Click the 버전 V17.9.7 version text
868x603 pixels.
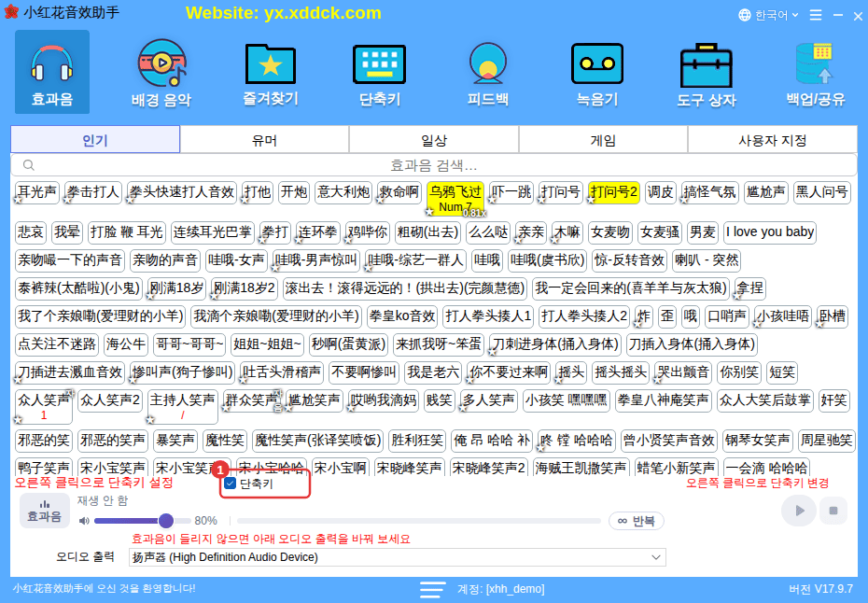[x=821, y=589]
